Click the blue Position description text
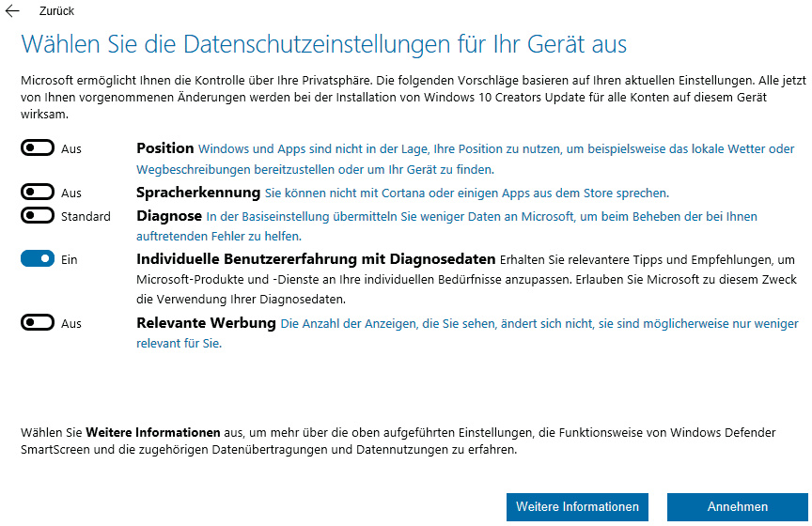The height and width of the screenshot is (526, 812). point(495,149)
